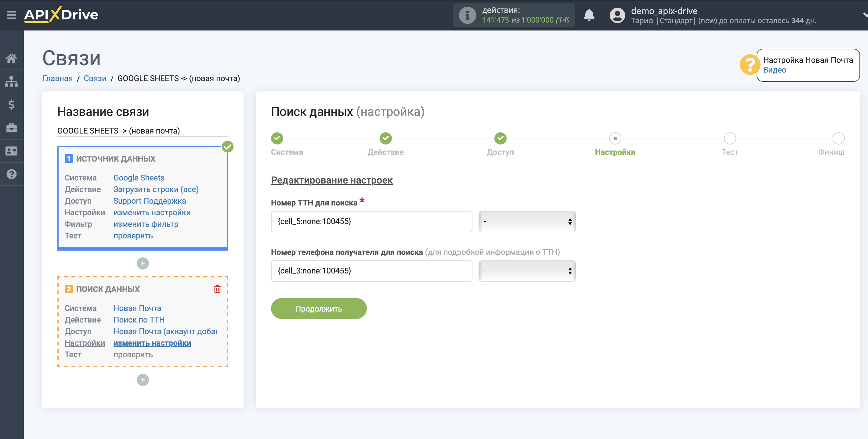Click the Система step circle

point(277,138)
